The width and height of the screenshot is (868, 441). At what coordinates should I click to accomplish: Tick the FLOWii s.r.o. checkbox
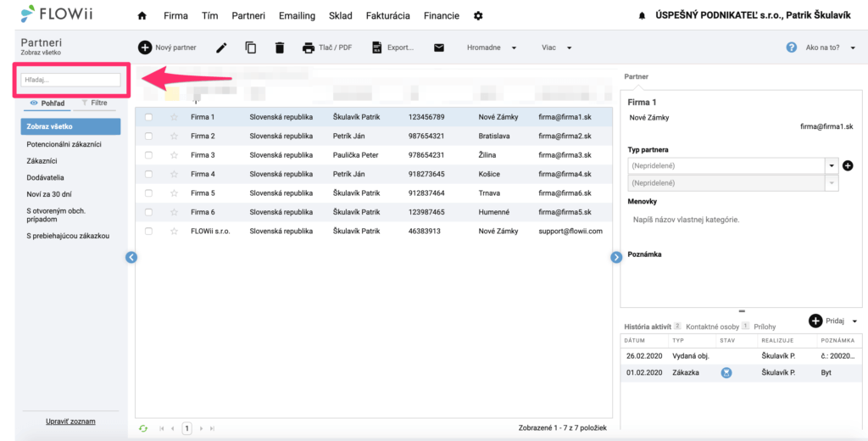coord(148,231)
